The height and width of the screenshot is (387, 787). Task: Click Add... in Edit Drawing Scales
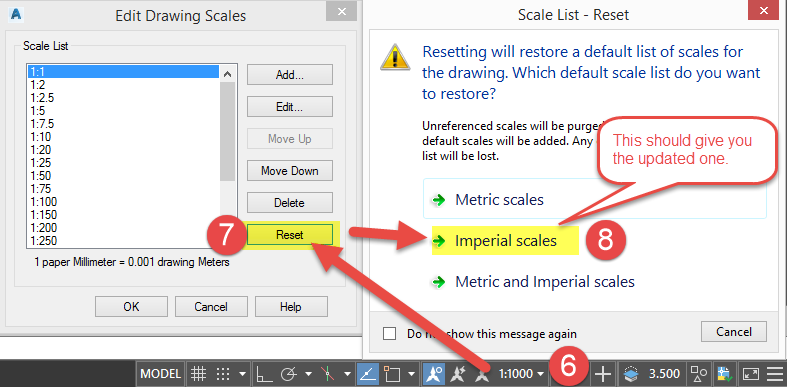click(290, 75)
